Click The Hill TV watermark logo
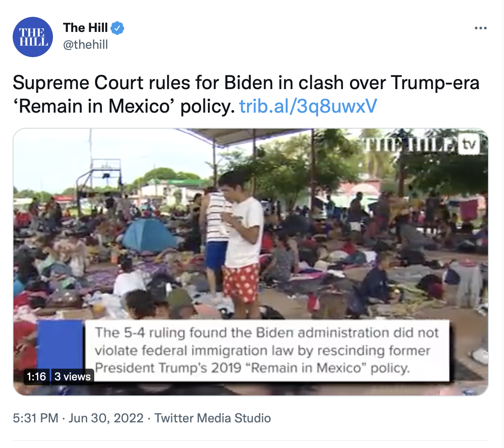Screen dimensions: 504x448 [x=422, y=145]
